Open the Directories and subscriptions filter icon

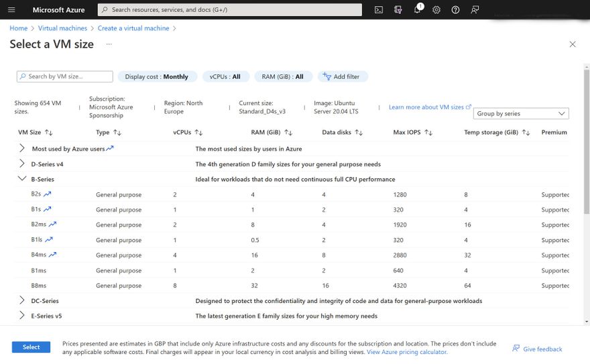398,10
